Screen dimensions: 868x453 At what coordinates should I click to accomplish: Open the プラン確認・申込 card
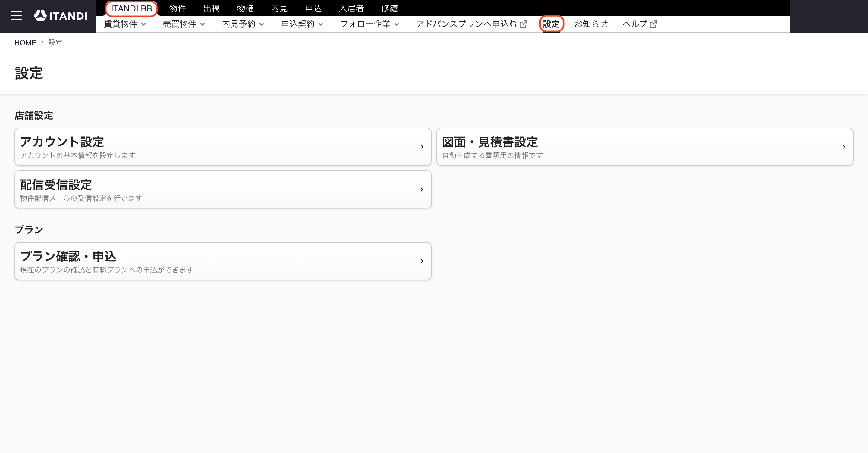(223, 261)
